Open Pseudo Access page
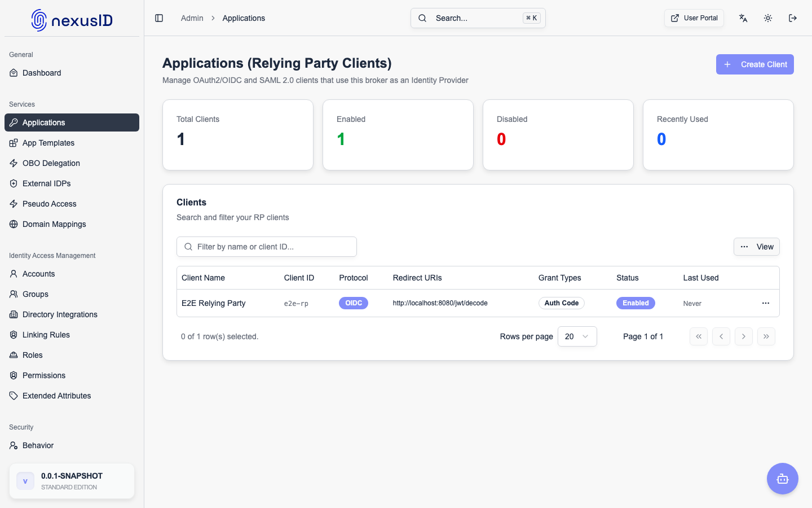The height and width of the screenshot is (508, 812). [x=72, y=204]
